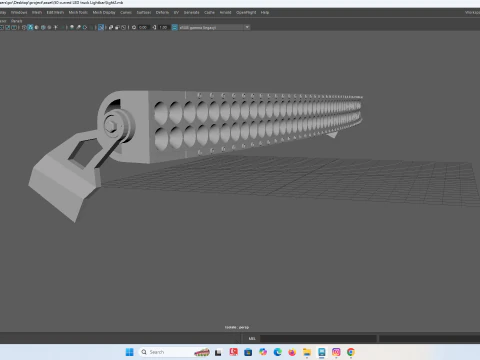This screenshot has width=480, height=360.
Task: Open the Mesh Display menu
Action: [x=104, y=12]
